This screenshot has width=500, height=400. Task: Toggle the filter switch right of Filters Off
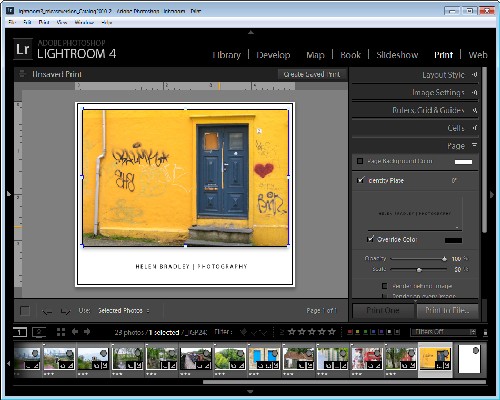(485, 332)
